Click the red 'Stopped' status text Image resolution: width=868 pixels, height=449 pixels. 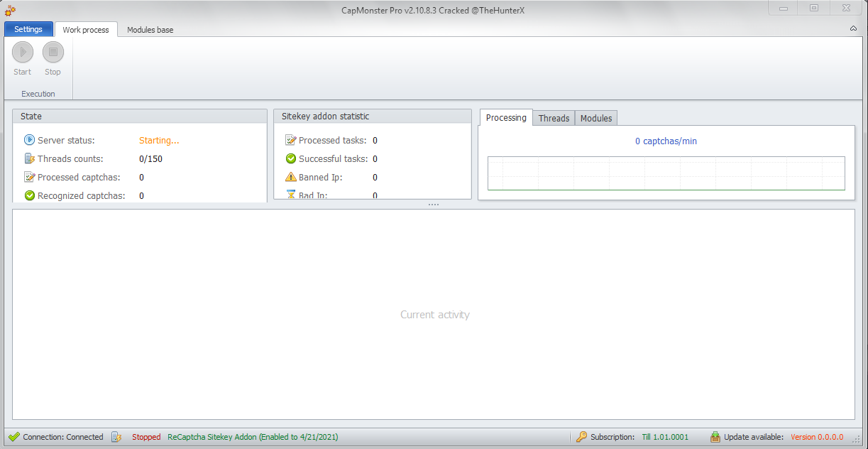(x=146, y=437)
